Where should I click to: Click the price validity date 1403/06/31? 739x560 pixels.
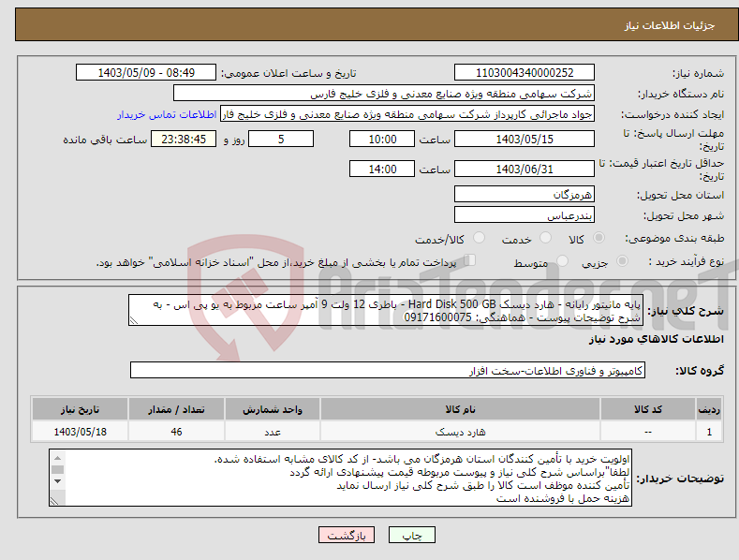tap(525, 169)
